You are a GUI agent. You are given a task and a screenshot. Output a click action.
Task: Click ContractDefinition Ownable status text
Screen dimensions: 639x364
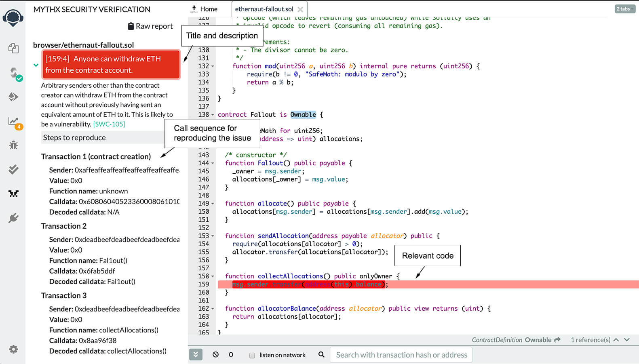click(512, 340)
